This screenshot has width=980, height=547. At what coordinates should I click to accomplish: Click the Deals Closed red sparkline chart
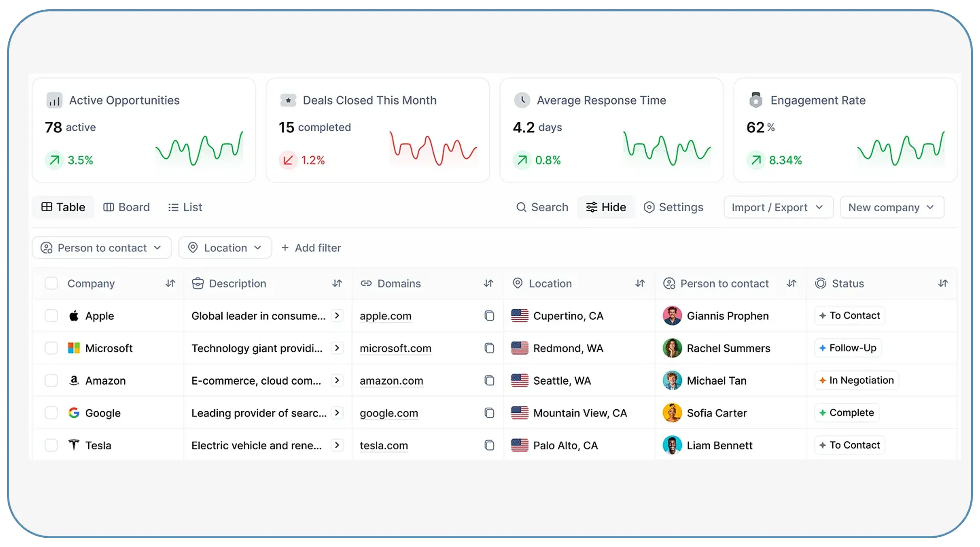point(433,149)
